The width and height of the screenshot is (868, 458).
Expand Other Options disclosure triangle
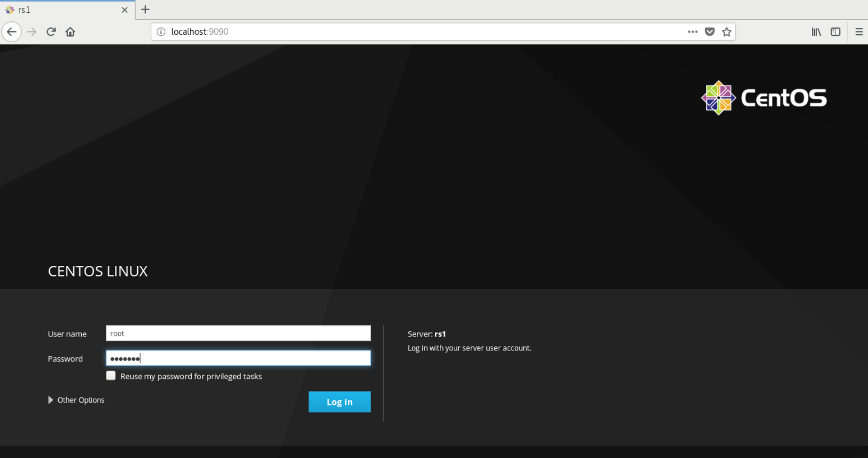tap(51, 400)
